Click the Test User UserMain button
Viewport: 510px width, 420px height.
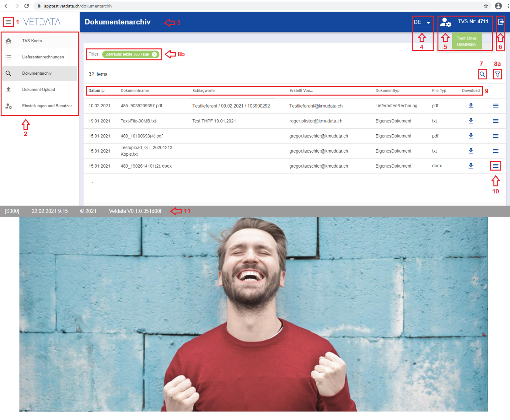(x=466, y=41)
